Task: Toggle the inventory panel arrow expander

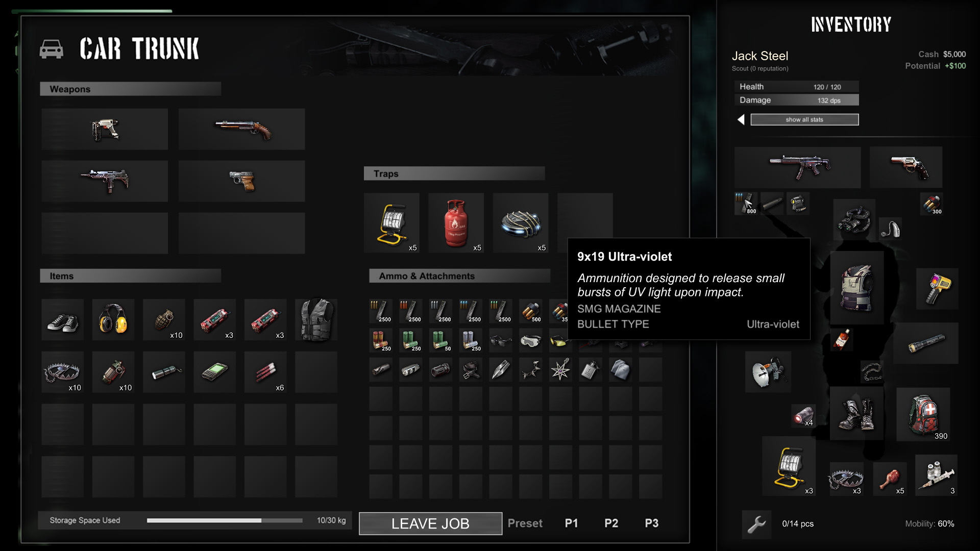Action: click(x=741, y=120)
